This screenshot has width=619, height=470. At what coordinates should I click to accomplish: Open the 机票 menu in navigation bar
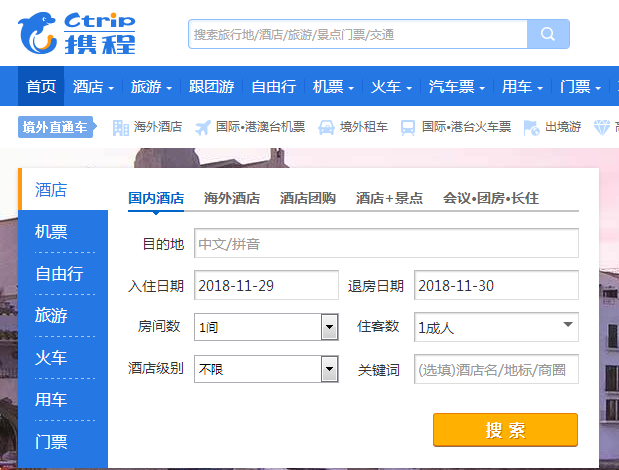334,86
